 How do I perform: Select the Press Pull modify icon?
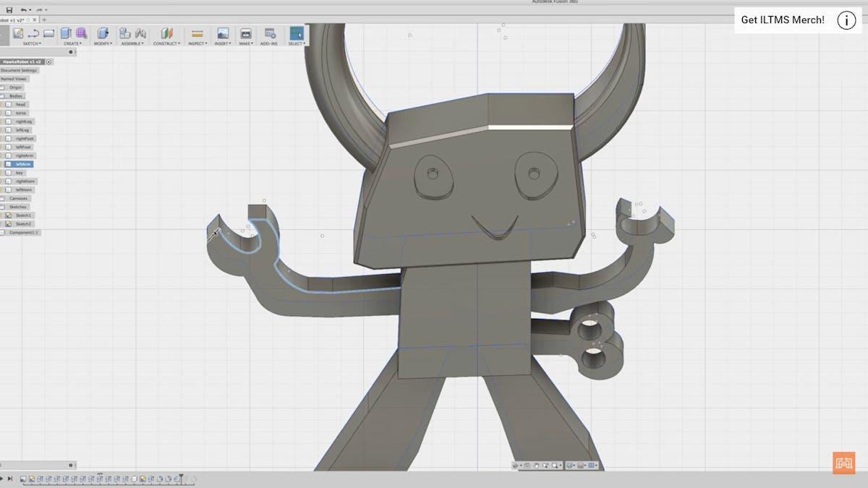click(103, 33)
